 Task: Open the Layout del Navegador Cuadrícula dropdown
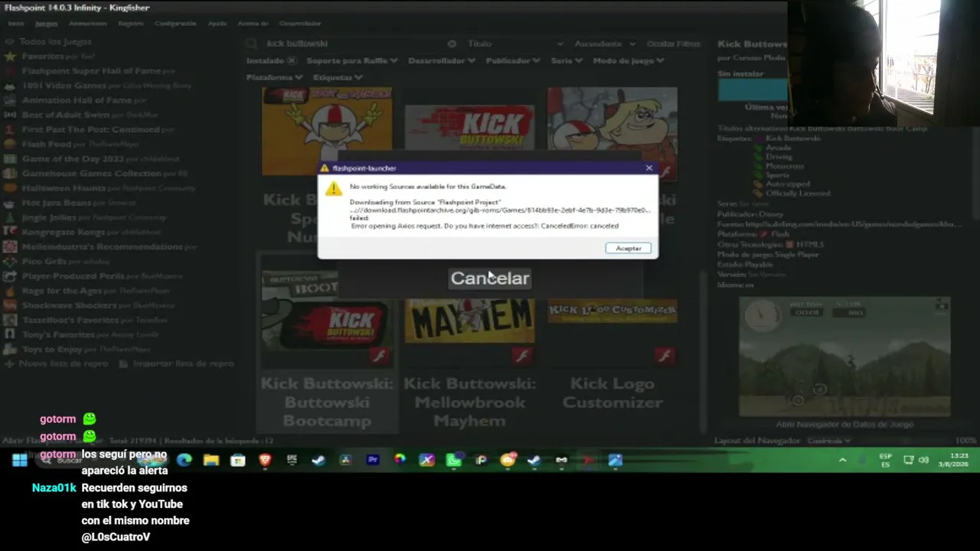tap(828, 441)
